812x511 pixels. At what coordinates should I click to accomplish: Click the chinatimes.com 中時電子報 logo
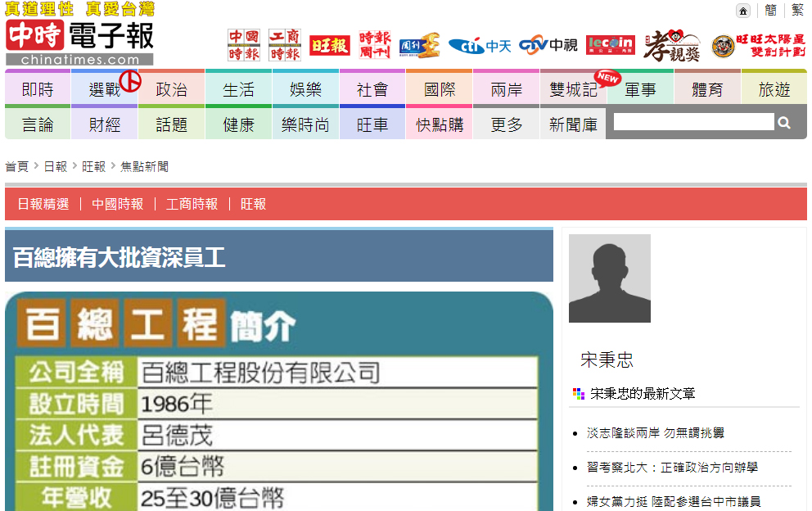pyautogui.click(x=79, y=43)
